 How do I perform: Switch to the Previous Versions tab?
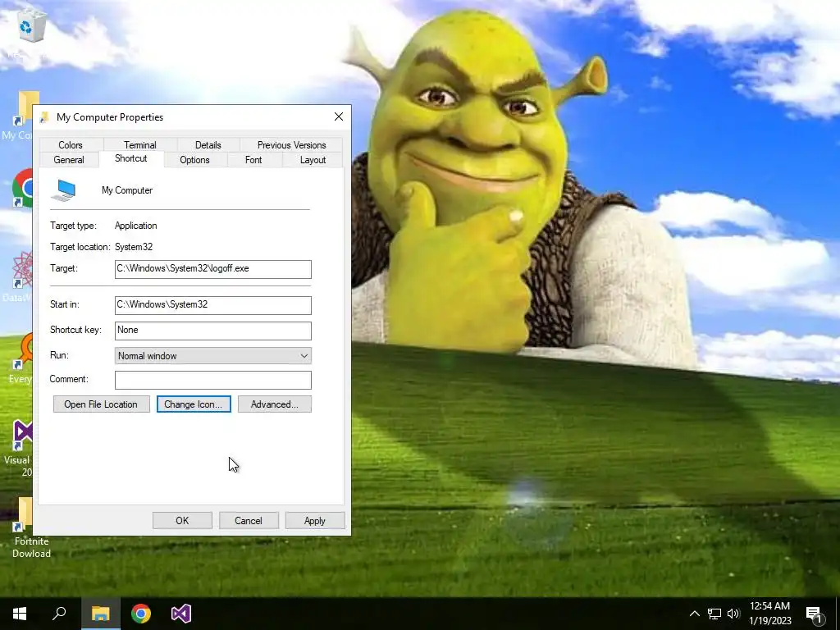pos(291,145)
